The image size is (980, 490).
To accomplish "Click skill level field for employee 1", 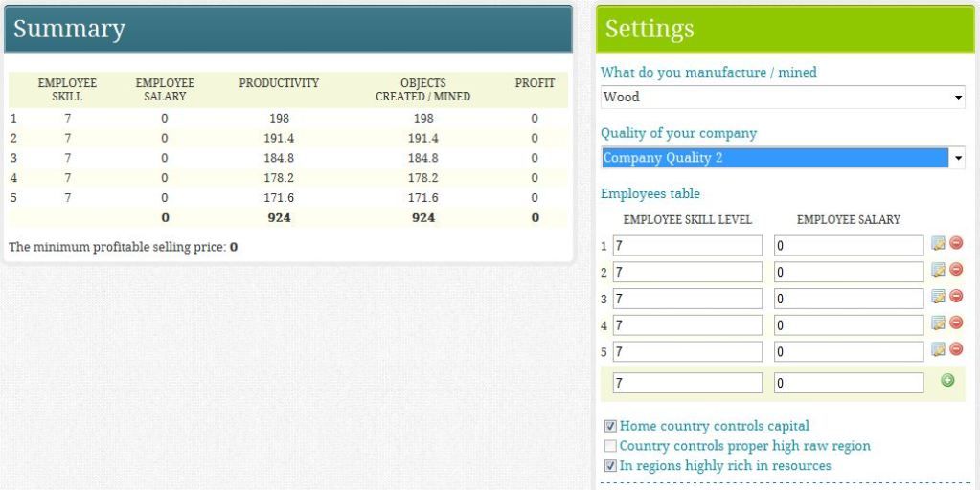I will tap(687, 246).
